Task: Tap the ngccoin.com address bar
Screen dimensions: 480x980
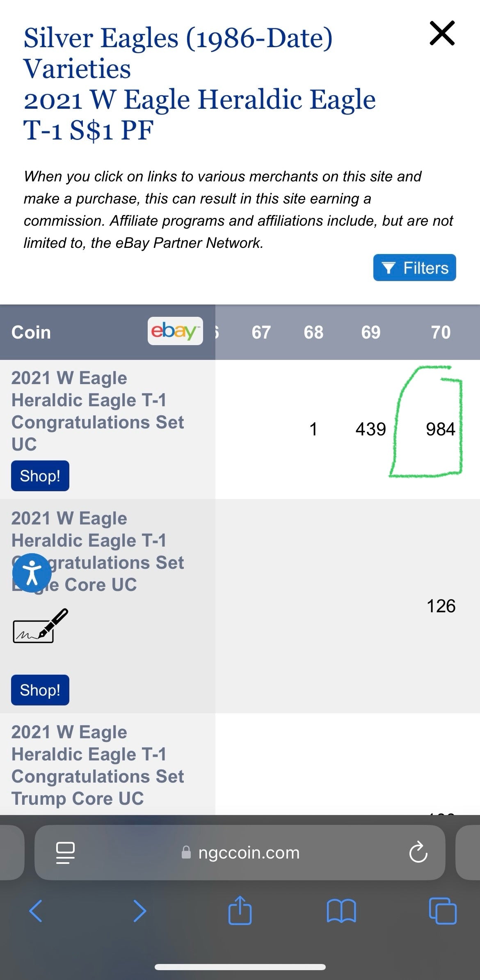Action: pos(249,853)
